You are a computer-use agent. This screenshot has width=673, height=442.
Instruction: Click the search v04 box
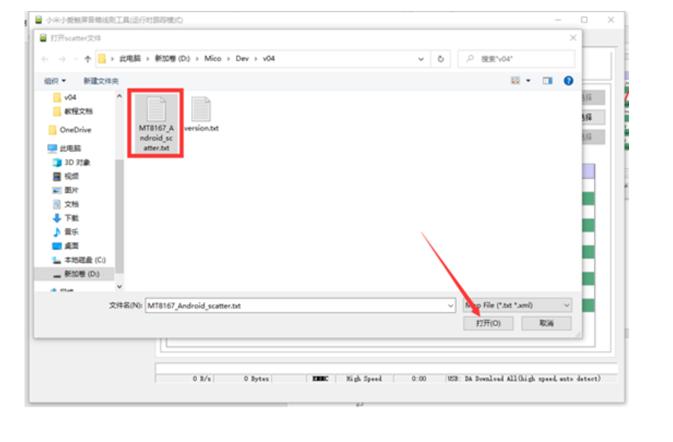click(517, 59)
